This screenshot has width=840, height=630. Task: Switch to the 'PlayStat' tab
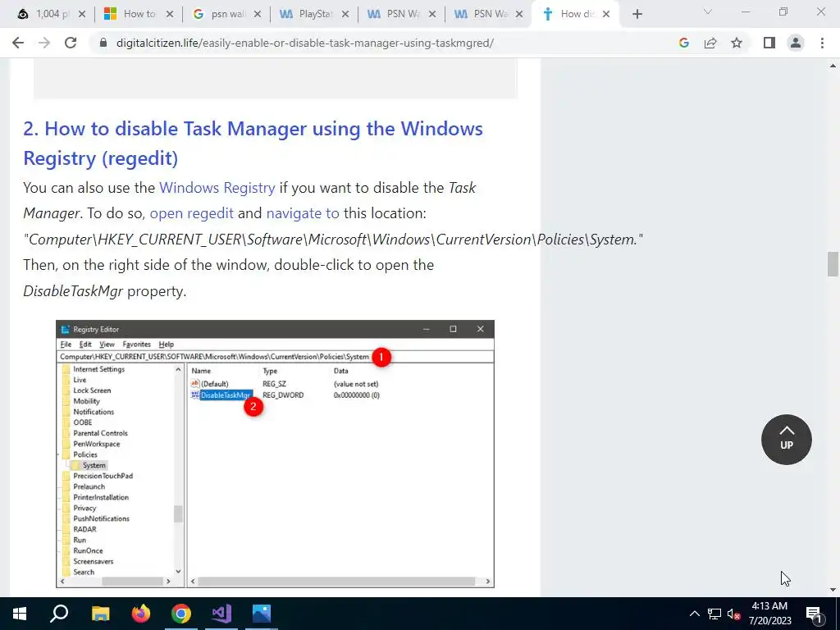314,14
